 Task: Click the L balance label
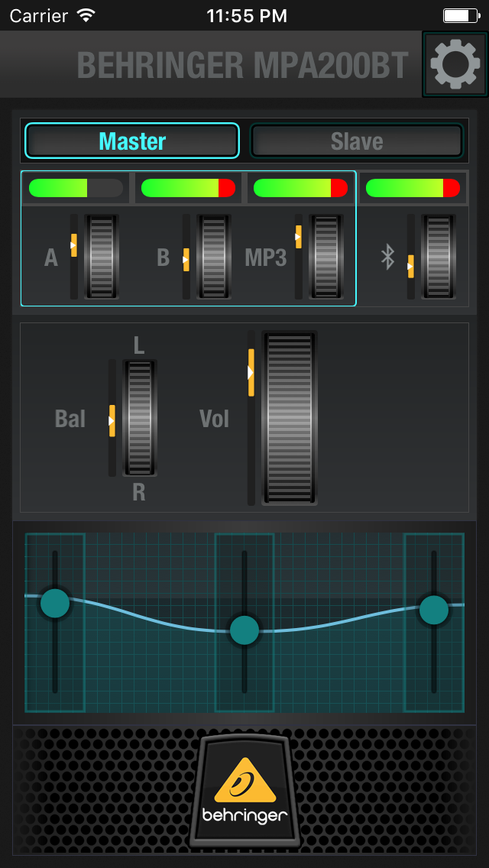pos(139,345)
